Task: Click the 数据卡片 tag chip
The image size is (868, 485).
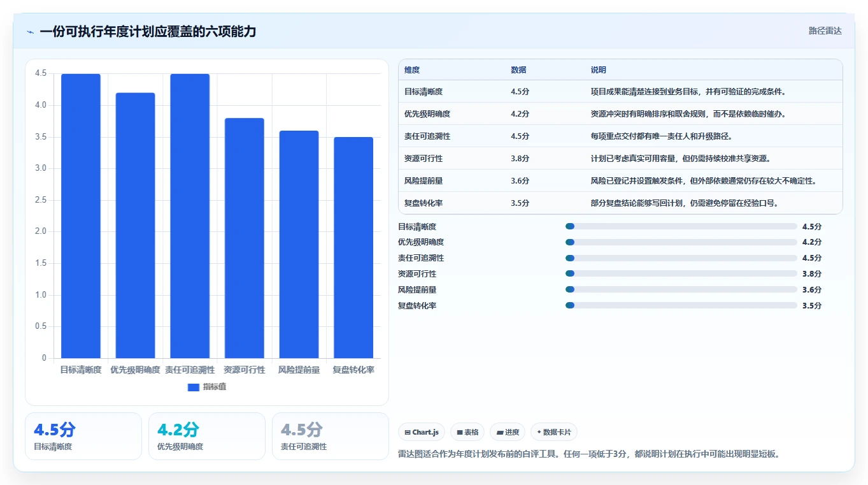Action: 554,432
